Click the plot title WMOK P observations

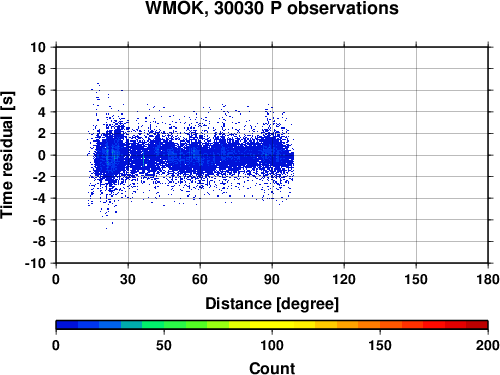pyautogui.click(x=272, y=8)
